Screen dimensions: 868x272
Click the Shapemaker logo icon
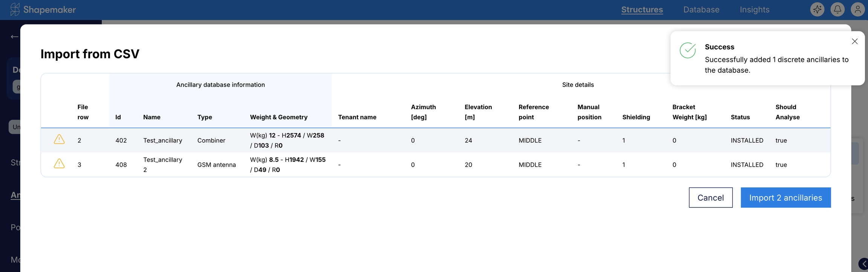(x=15, y=9)
